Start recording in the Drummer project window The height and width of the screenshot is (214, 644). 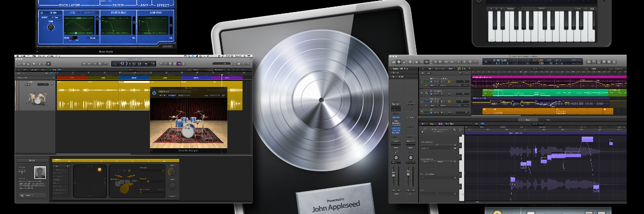(x=106, y=64)
